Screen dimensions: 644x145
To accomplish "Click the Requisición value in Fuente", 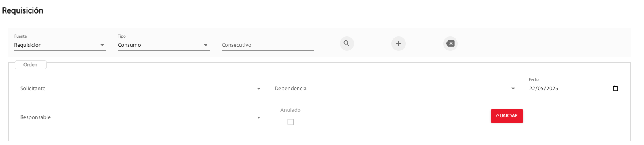I will (28, 45).
